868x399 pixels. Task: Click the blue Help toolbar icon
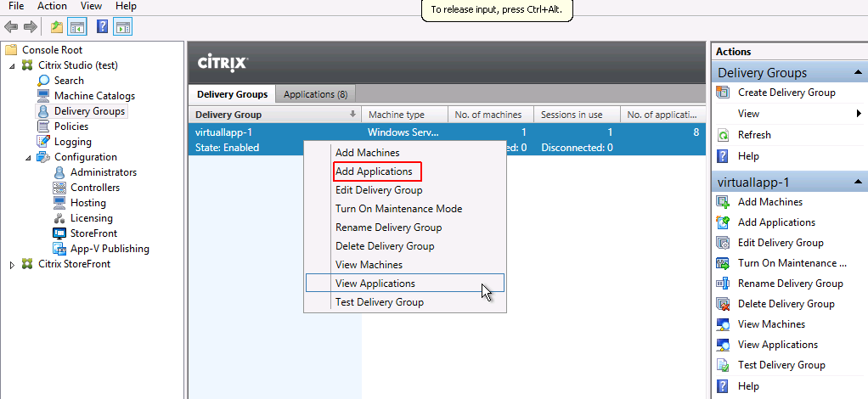[x=103, y=26]
